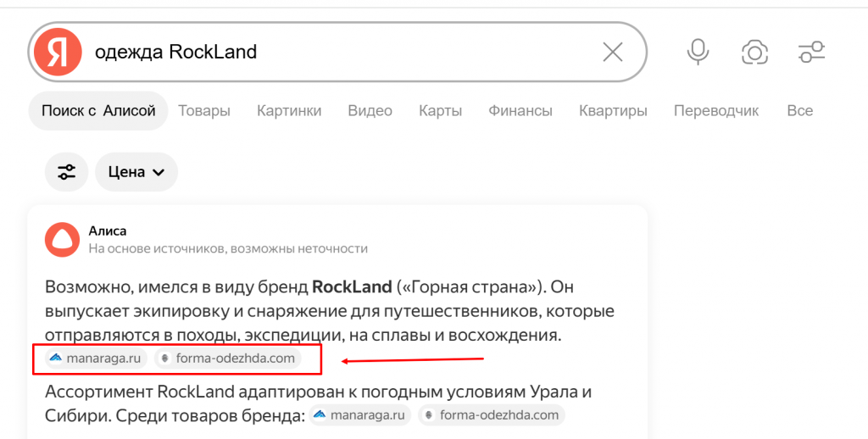Expand the Все services tab

(x=799, y=111)
